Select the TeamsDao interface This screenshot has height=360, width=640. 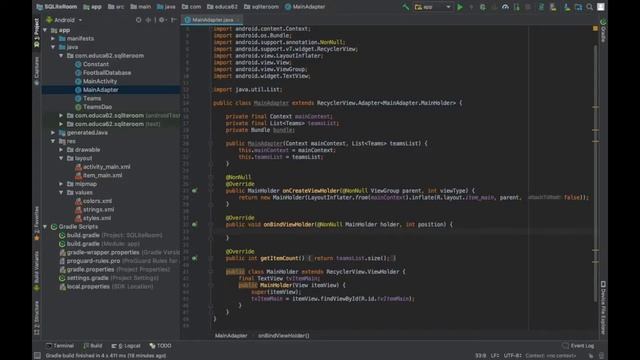point(97,107)
